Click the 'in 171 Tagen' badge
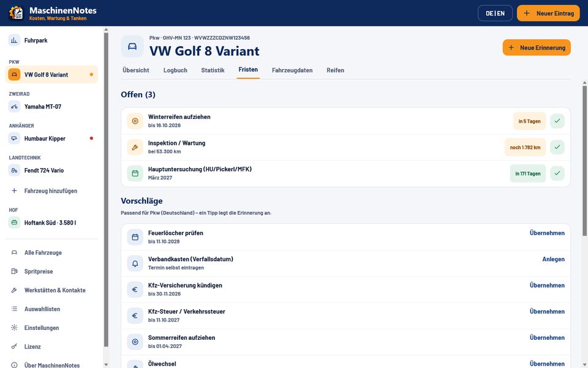The height and width of the screenshot is (368, 588). coord(527,174)
